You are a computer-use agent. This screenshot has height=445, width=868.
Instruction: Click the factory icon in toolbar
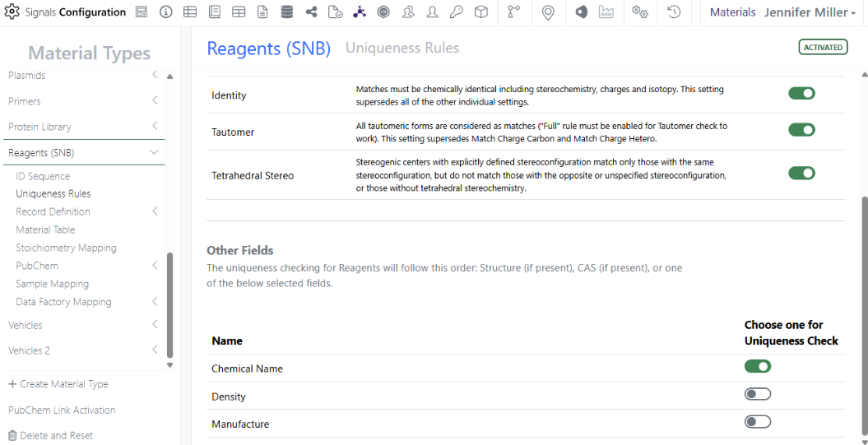[606, 12]
